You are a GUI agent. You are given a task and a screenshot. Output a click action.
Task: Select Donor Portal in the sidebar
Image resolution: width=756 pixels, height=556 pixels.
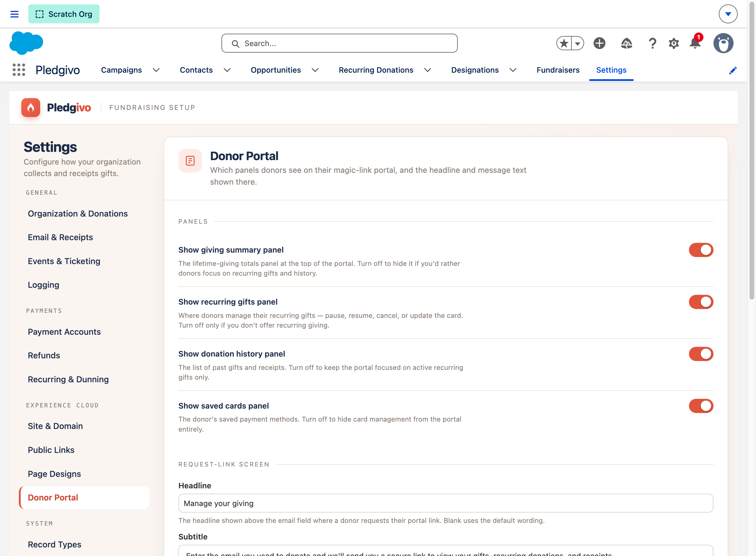click(84, 498)
